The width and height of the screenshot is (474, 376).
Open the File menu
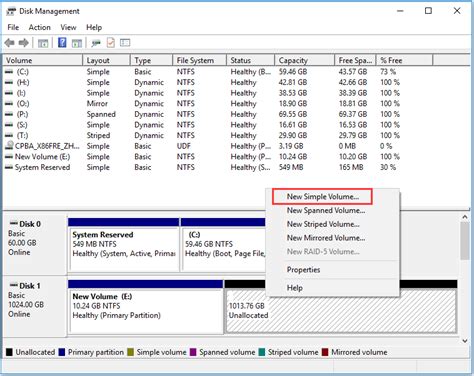pyautogui.click(x=13, y=27)
